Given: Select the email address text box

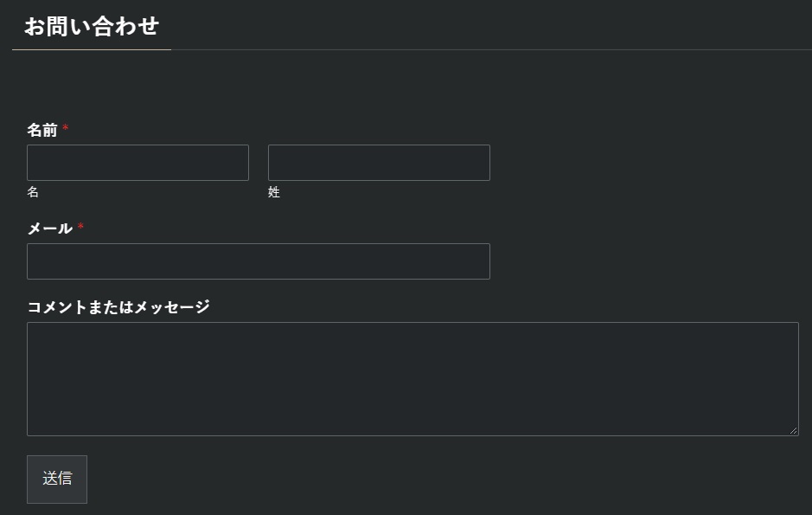Looking at the screenshot, I should point(258,261).
